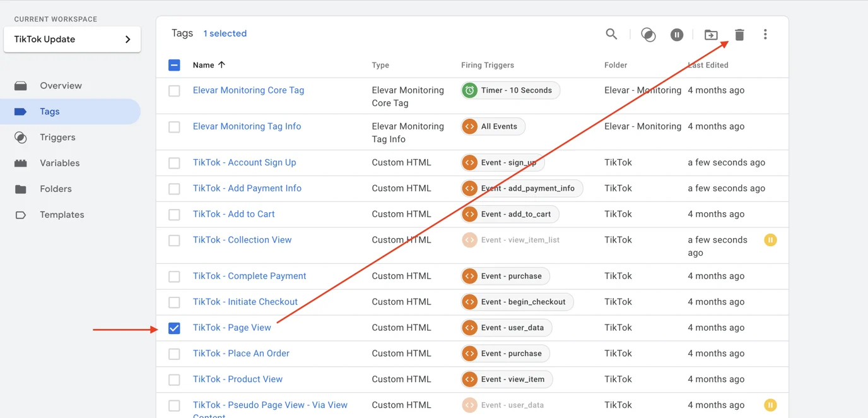Click the change triggers toolbar icon
This screenshot has height=418, width=868.
click(x=648, y=35)
